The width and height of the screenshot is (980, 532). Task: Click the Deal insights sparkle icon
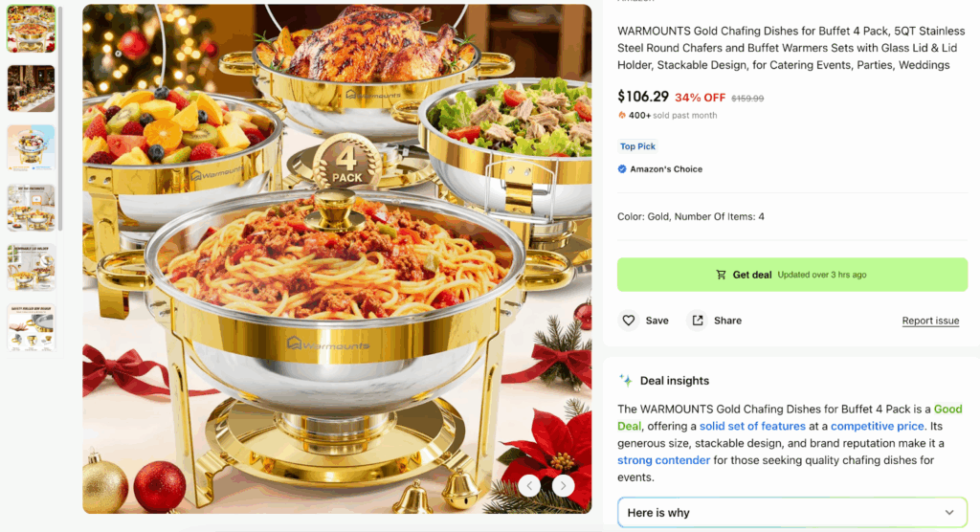625,380
